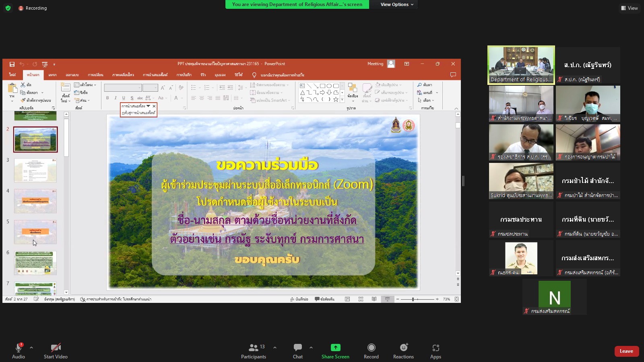
Task: Click the Notes button in status bar
Action: click(x=299, y=299)
